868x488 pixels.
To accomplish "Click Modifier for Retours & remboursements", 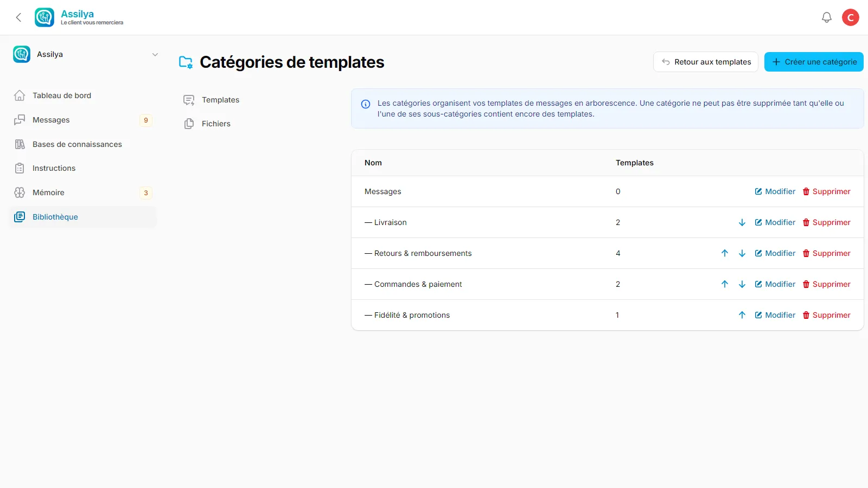I will (x=775, y=253).
